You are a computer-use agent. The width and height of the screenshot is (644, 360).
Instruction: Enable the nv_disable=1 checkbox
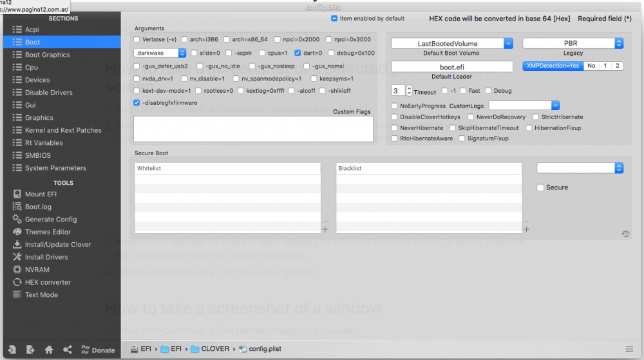184,79
